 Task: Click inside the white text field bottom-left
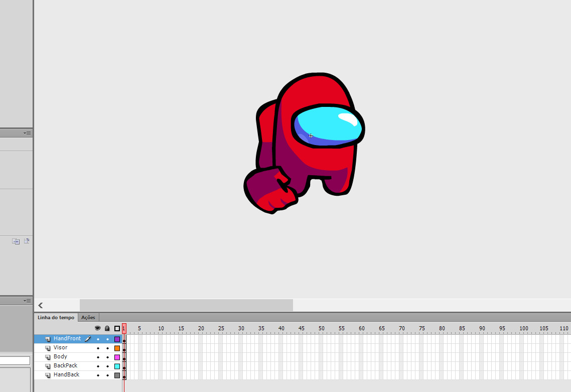[15, 360]
